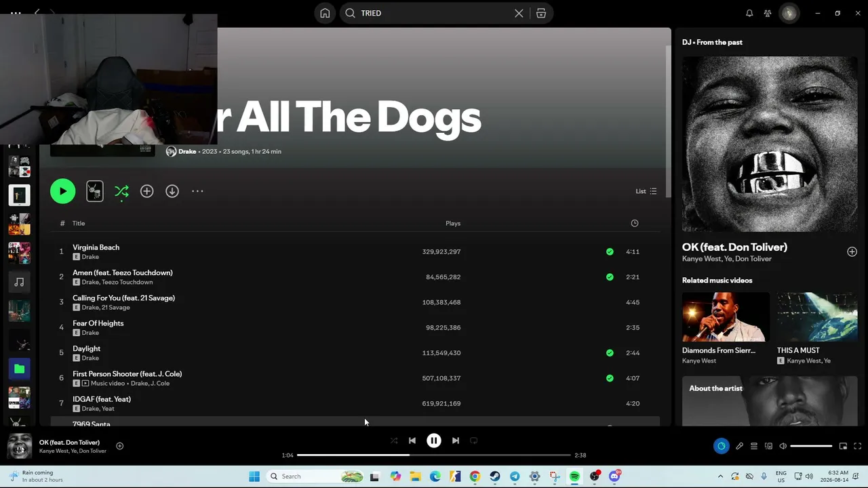Open Teezo Touchdown artist link
The width and height of the screenshot is (868, 488).
(x=127, y=282)
